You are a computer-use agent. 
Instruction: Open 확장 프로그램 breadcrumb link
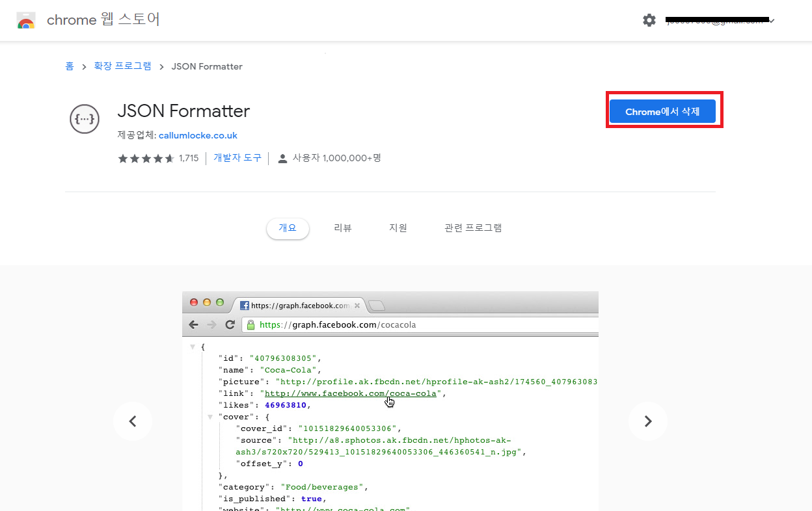[122, 66]
